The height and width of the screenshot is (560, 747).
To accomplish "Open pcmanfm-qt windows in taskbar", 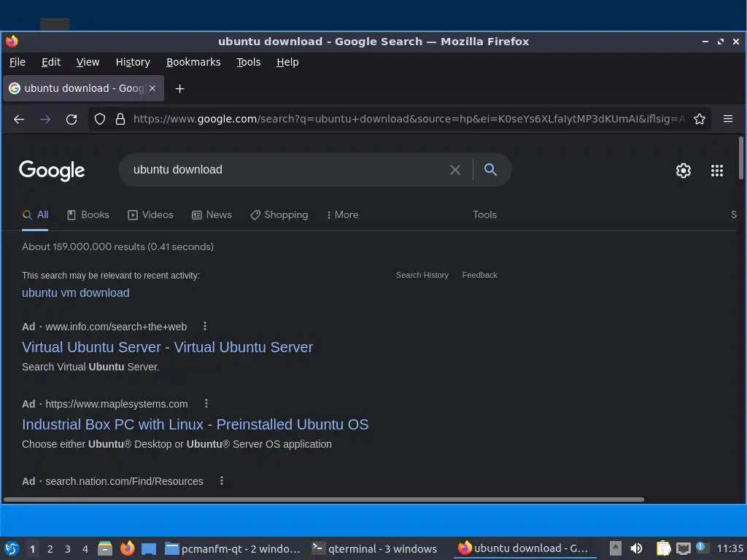I will [x=233, y=548].
